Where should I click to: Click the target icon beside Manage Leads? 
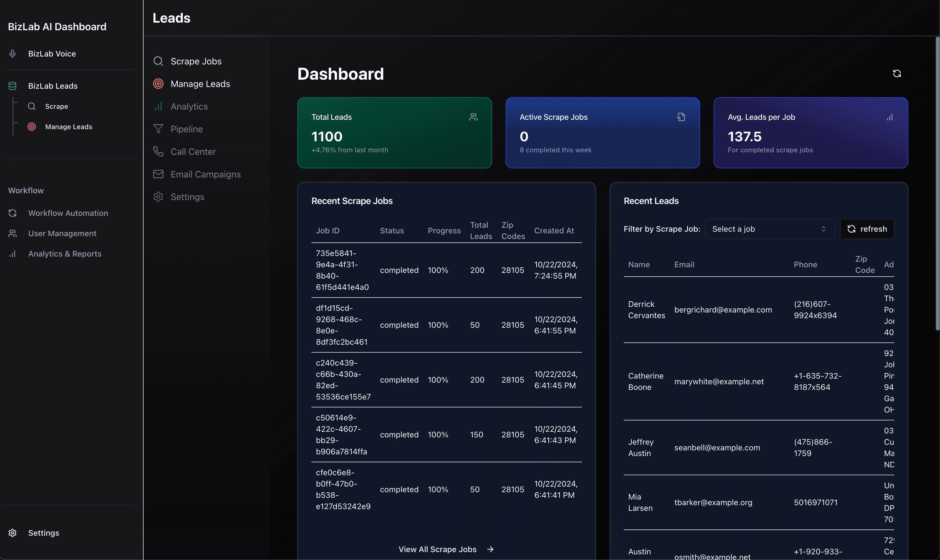tap(32, 127)
